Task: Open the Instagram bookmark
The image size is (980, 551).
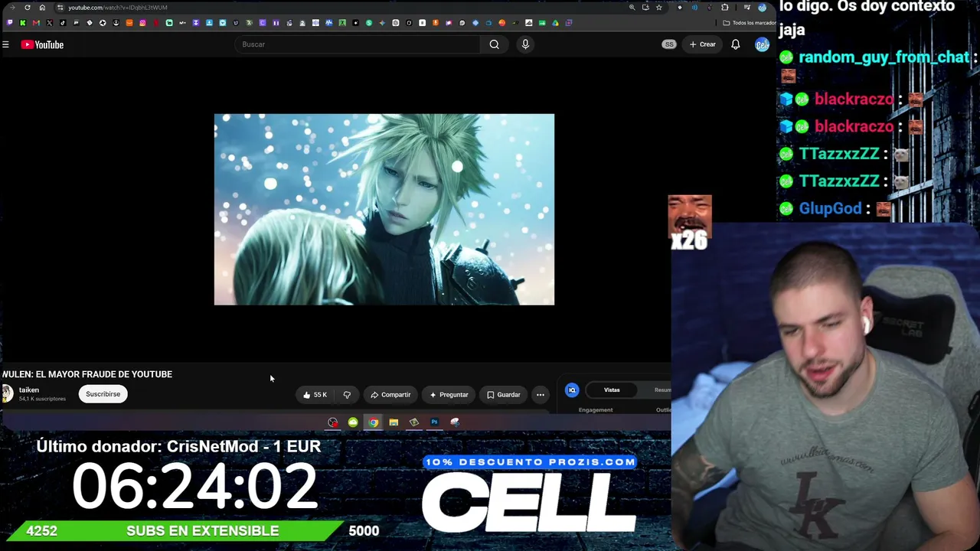Action: point(142,23)
